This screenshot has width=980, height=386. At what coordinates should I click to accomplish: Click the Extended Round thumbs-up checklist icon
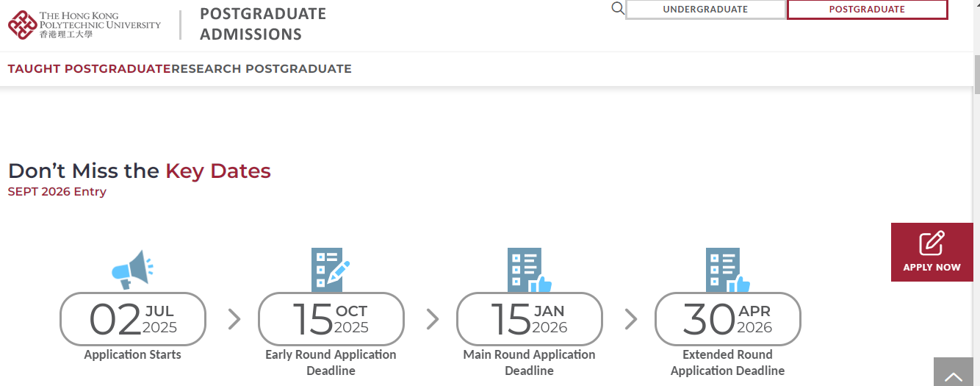click(x=727, y=270)
